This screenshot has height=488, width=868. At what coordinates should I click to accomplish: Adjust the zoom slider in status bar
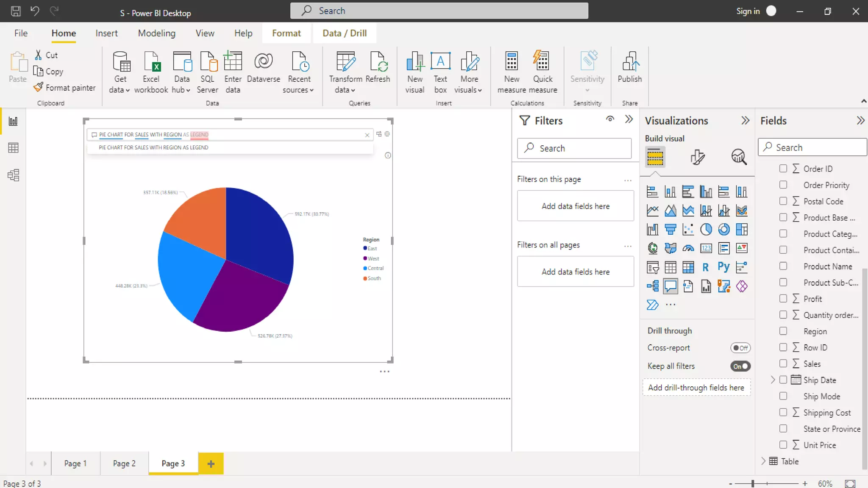click(x=753, y=483)
